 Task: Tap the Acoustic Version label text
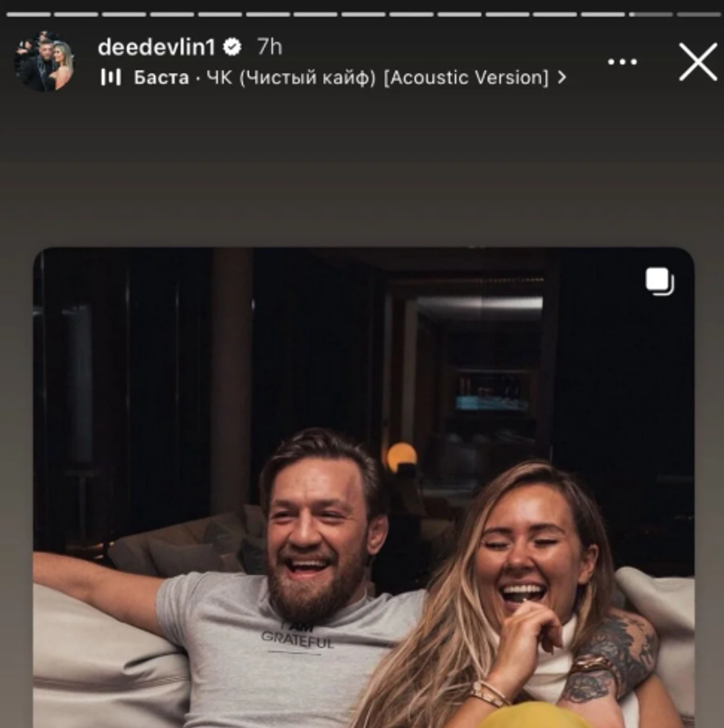pos(466,78)
